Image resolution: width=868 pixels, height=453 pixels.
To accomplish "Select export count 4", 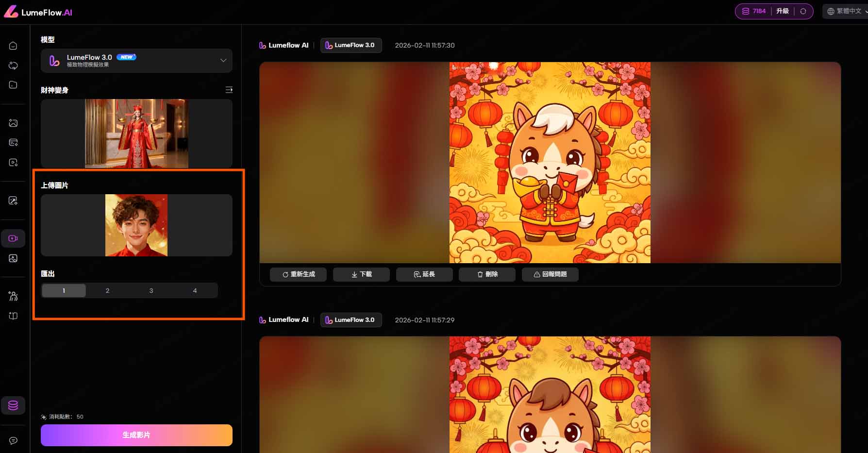I will [195, 290].
